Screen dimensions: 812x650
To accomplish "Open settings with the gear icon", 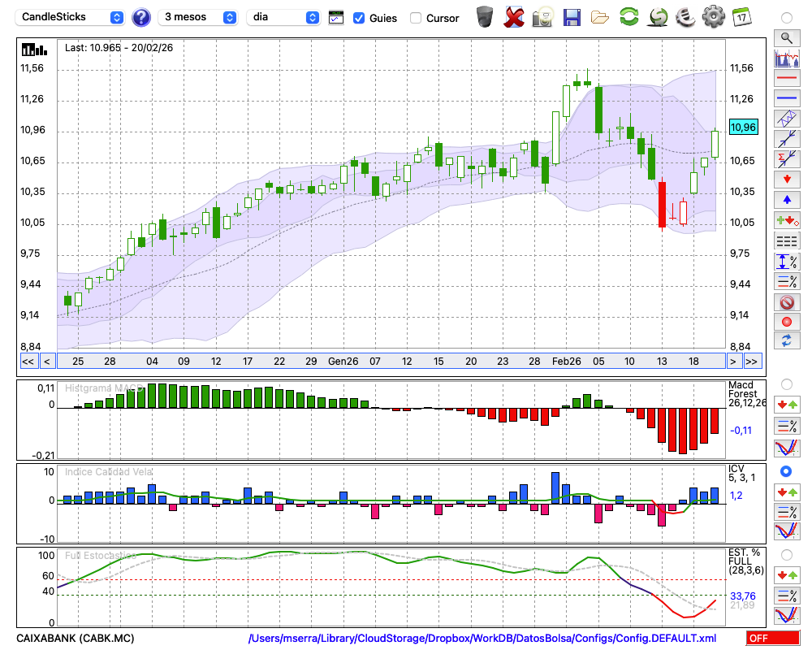I will click(713, 16).
